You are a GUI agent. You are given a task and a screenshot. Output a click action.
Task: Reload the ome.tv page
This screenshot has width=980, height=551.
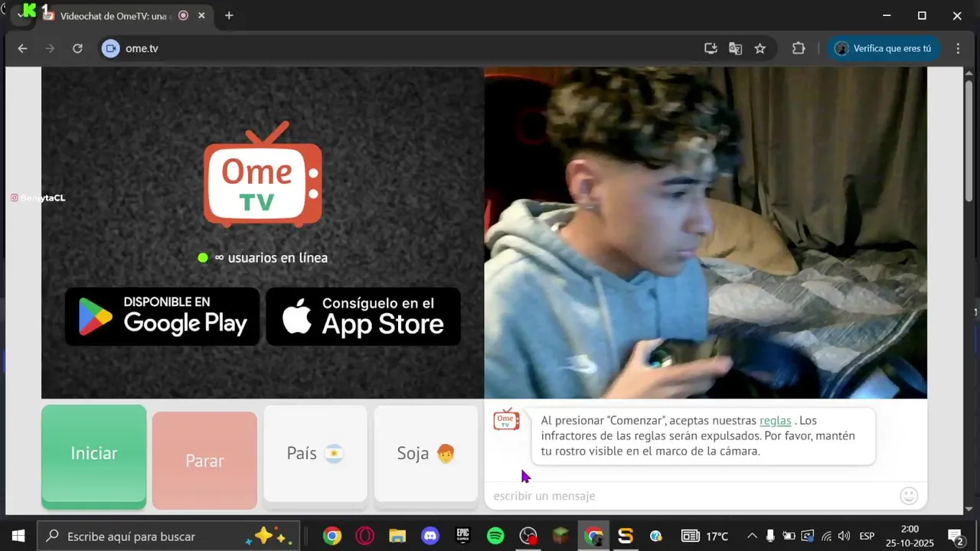point(77,48)
